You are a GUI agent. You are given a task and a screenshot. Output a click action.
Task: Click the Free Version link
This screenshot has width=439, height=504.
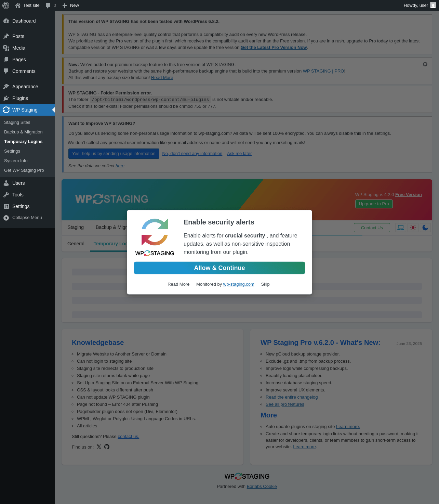pyautogui.click(x=409, y=195)
